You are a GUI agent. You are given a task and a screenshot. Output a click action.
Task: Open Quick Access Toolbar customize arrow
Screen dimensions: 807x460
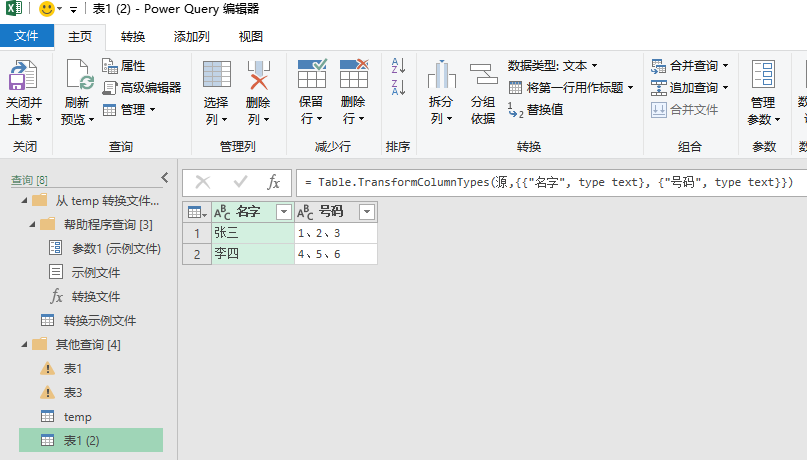click(x=74, y=10)
